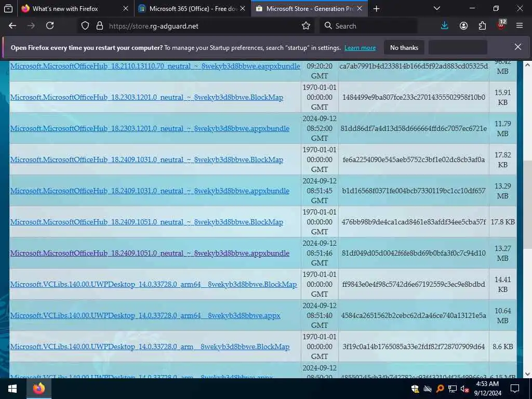This screenshot has height=399, width=532.
Task: Download OfficeHub 18.2303.1201.0 appxbundle file
Action: [150, 128]
